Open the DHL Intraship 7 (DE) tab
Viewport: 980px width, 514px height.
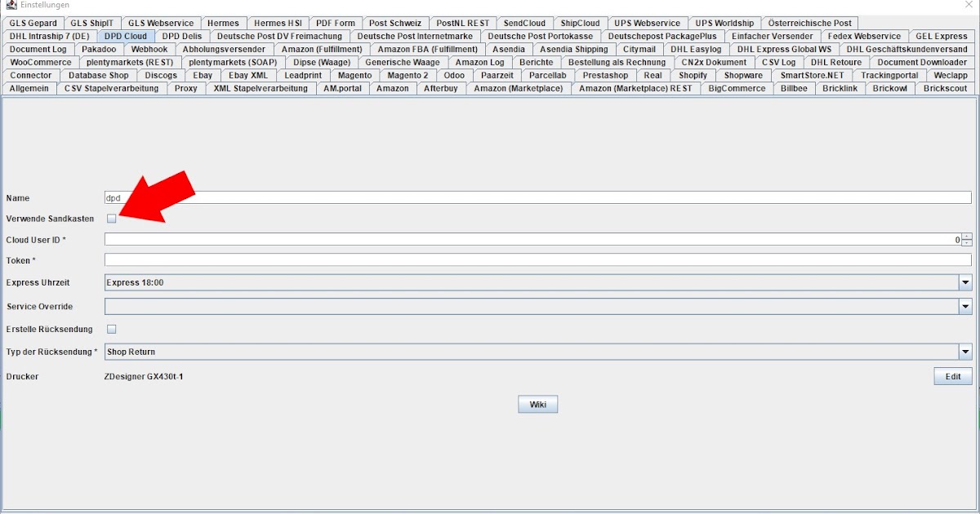click(x=50, y=36)
